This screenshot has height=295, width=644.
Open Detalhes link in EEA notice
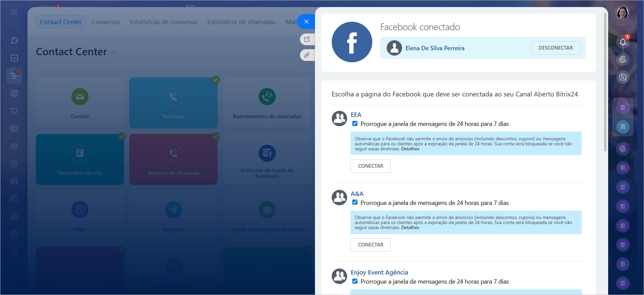410,149
